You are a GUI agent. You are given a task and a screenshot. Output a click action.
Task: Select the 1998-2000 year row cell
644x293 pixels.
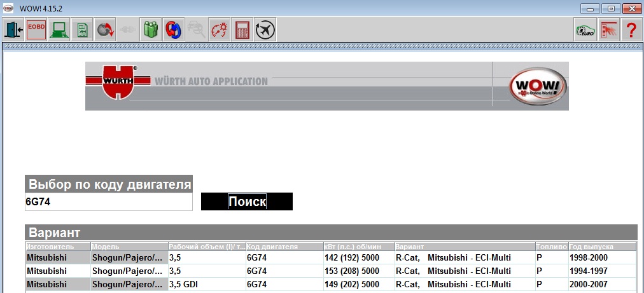coord(603,257)
